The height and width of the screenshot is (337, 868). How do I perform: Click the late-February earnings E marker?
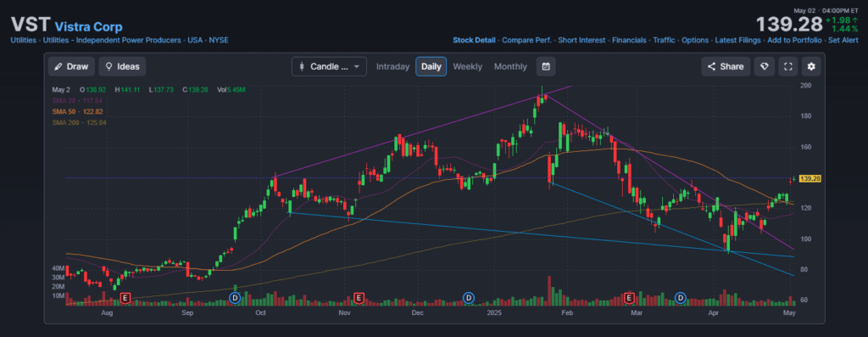click(x=629, y=298)
